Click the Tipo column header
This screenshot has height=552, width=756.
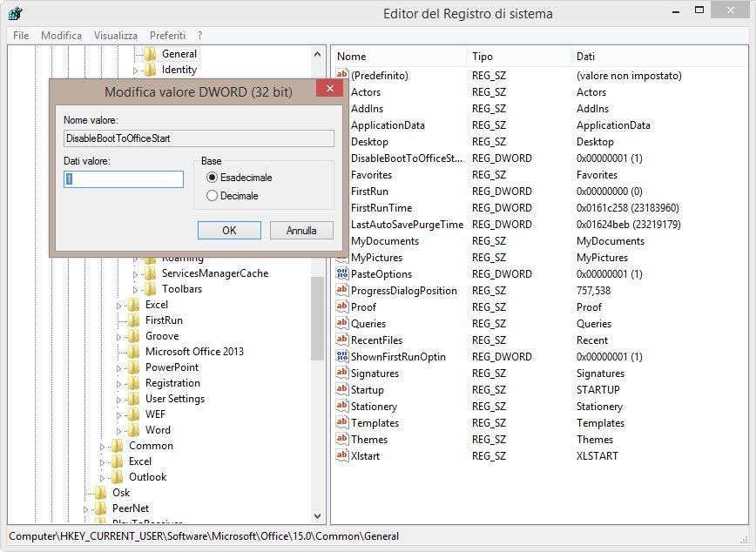(x=517, y=57)
